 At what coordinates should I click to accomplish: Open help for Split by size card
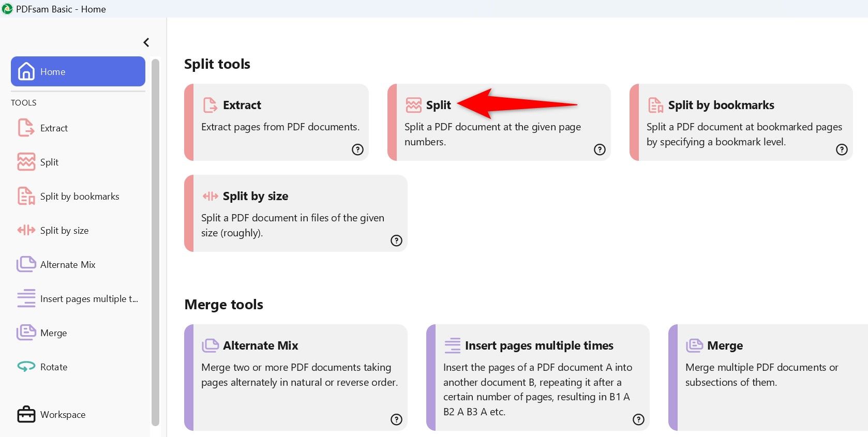[396, 240]
